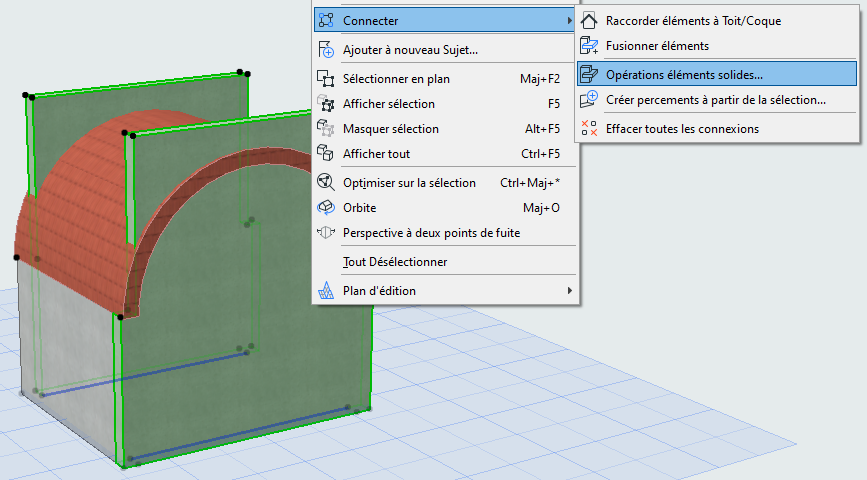This screenshot has height=480, width=867.
Task: Open Opérations éléments solides dialog
Action: coord(684,73)
